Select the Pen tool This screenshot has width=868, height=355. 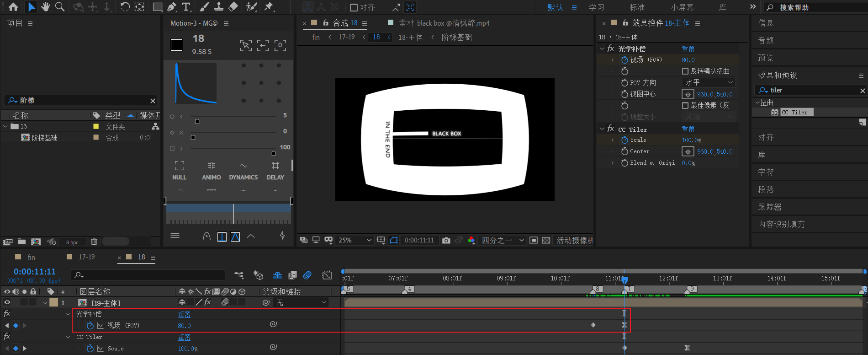point(172,7)
